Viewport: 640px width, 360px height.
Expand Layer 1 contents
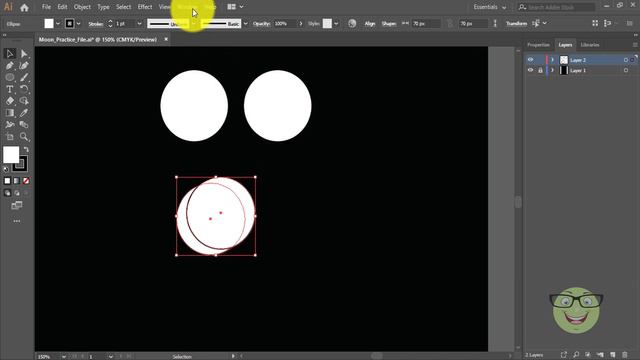coord(553,70)
